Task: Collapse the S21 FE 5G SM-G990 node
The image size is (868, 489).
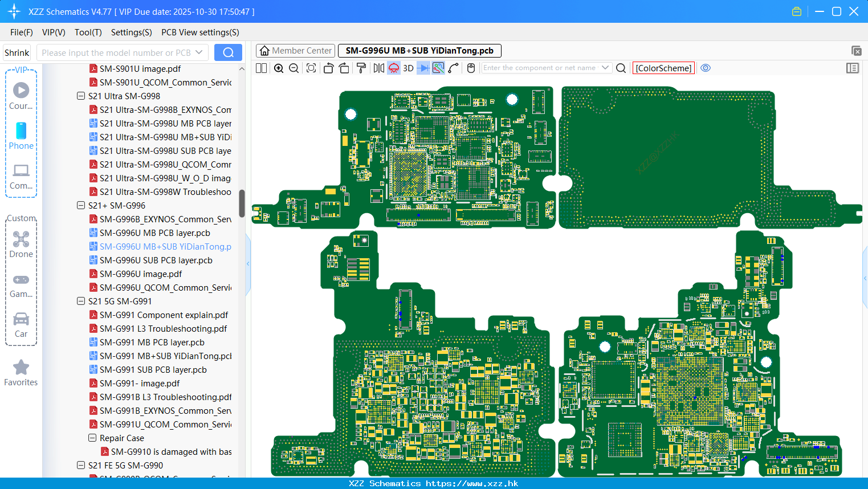Action: point(81,466)
